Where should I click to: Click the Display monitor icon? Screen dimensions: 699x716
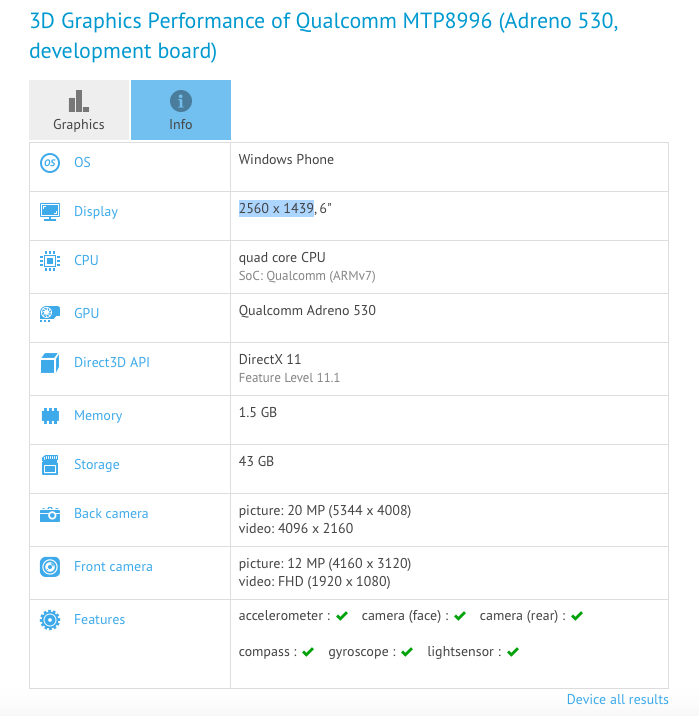coord(50,211)
